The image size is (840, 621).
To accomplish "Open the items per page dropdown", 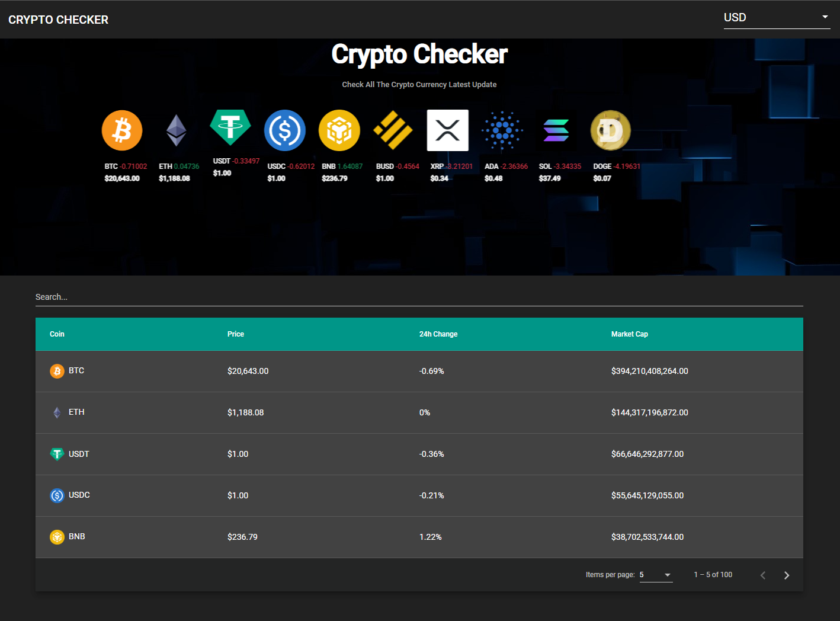I will [x=656, y=574].
